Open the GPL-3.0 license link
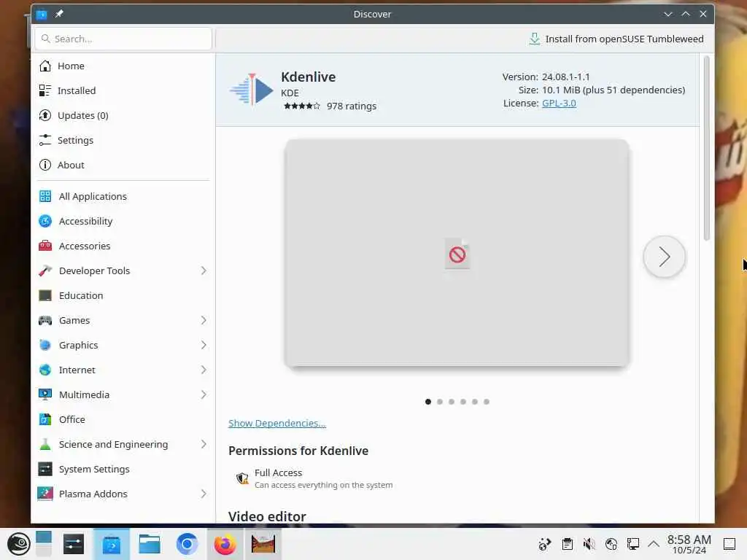The height and width of the screenshot is (560, 747). pyautogui.click(x=559, y=103)
